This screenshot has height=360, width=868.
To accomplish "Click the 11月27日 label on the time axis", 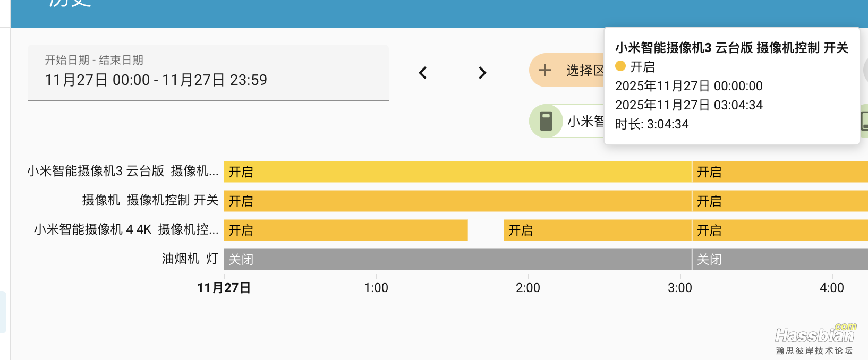I will coord(224,288).
